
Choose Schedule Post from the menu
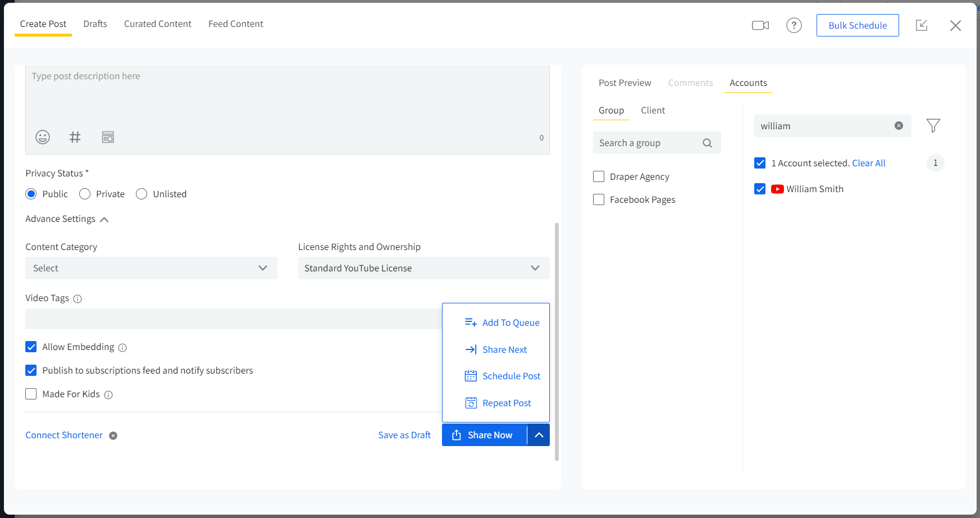[x=510, y=376]
